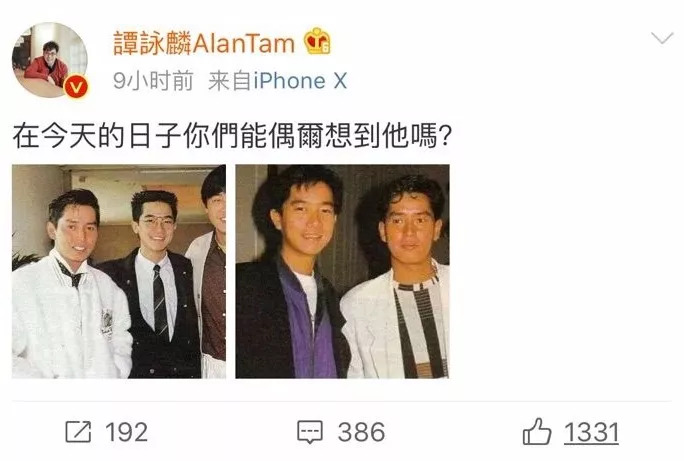
Task: Open the left photo thumbnail
Action: [119, 271]
